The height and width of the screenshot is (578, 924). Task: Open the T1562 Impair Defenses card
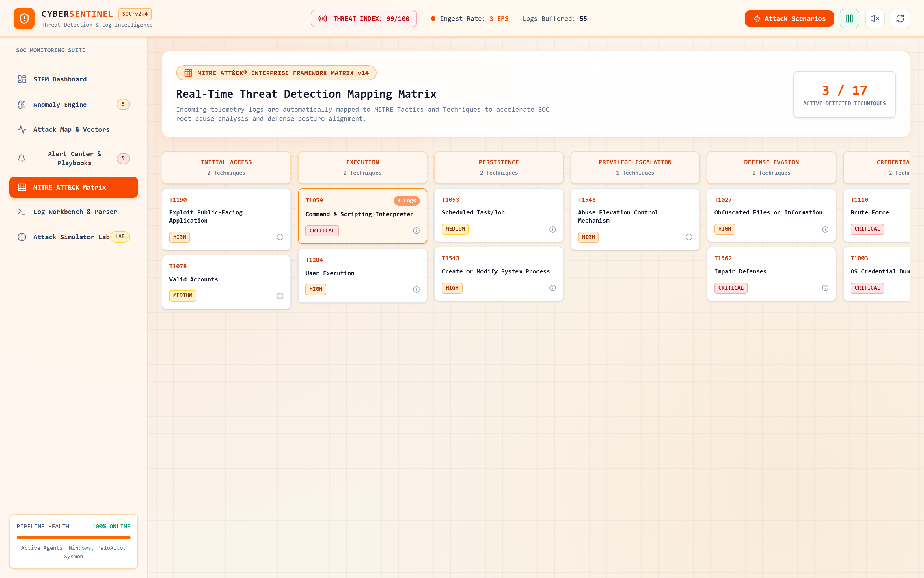click(x=771, y=274)
